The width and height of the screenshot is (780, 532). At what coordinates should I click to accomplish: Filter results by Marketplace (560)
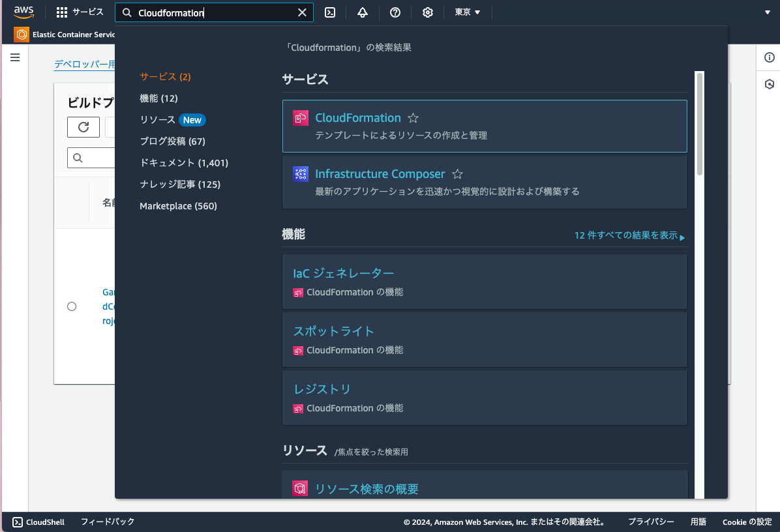[x=178, y=206]
